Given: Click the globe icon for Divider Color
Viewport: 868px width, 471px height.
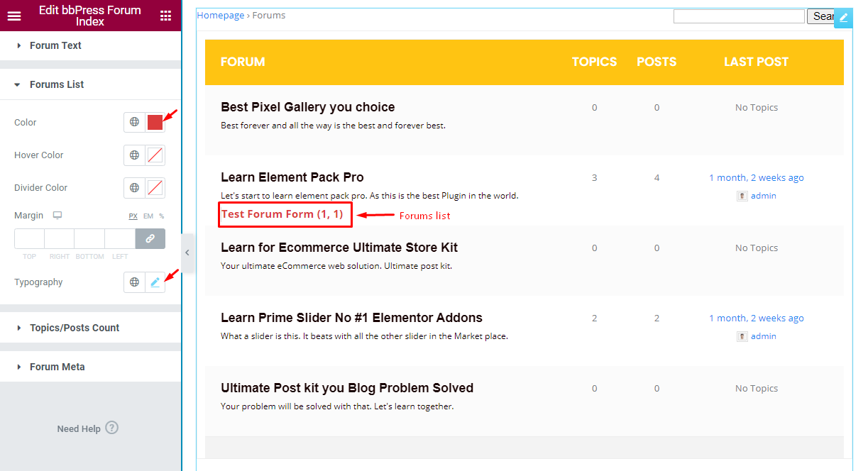Looking at the screenshot, I should (134, 187).
